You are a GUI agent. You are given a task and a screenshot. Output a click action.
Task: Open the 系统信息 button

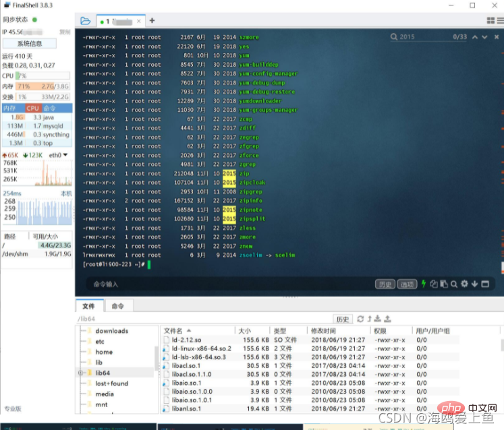tap(30, 44)
